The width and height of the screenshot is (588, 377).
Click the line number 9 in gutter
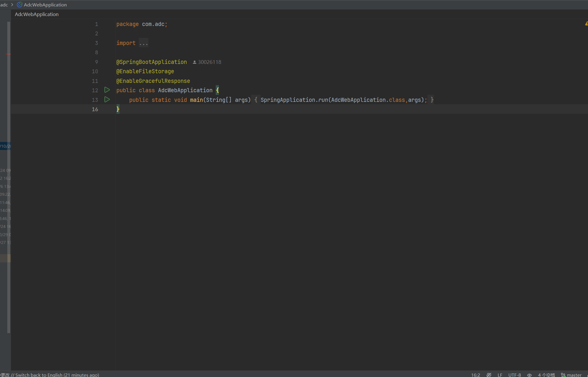96,62
